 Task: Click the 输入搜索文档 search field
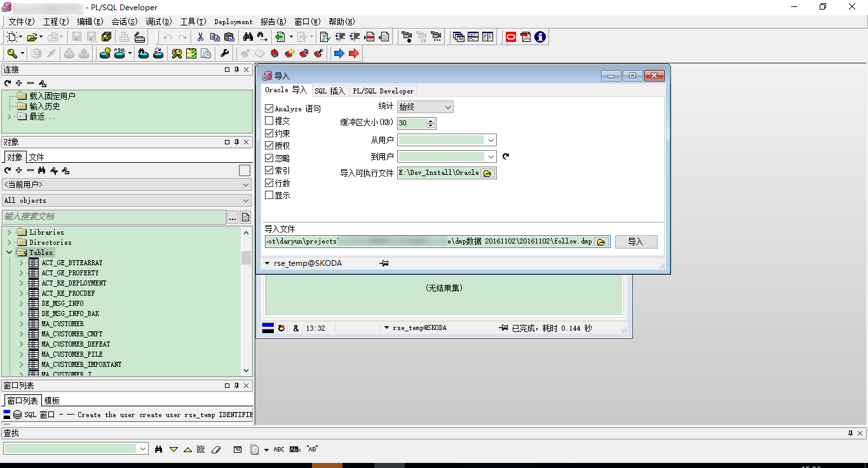[114, 217]
